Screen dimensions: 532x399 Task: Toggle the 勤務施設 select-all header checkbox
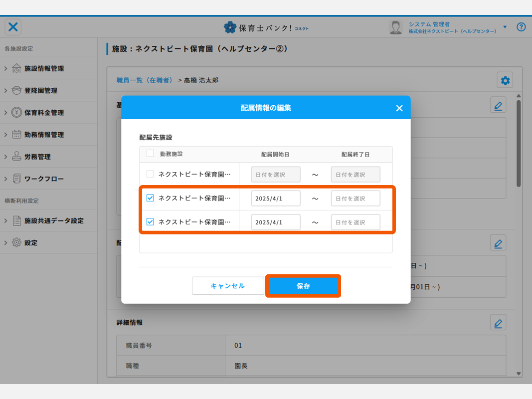point(150,154)
